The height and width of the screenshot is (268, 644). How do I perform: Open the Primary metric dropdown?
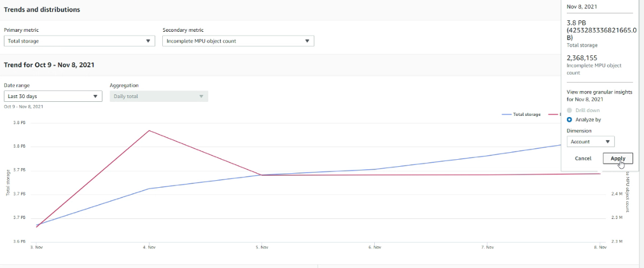[x=80, y=41]
